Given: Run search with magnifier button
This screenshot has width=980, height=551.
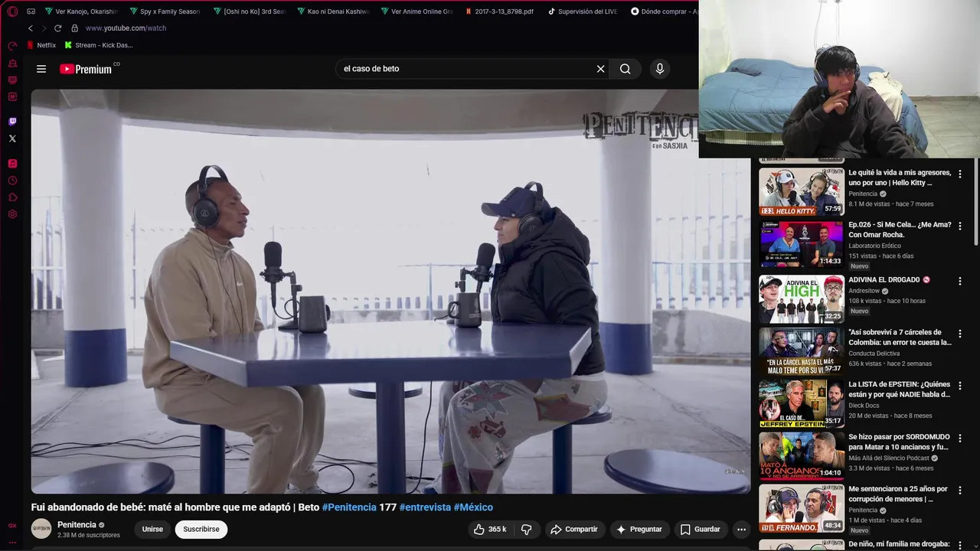Looking at the screenshot, I should [x=626, y=69].
